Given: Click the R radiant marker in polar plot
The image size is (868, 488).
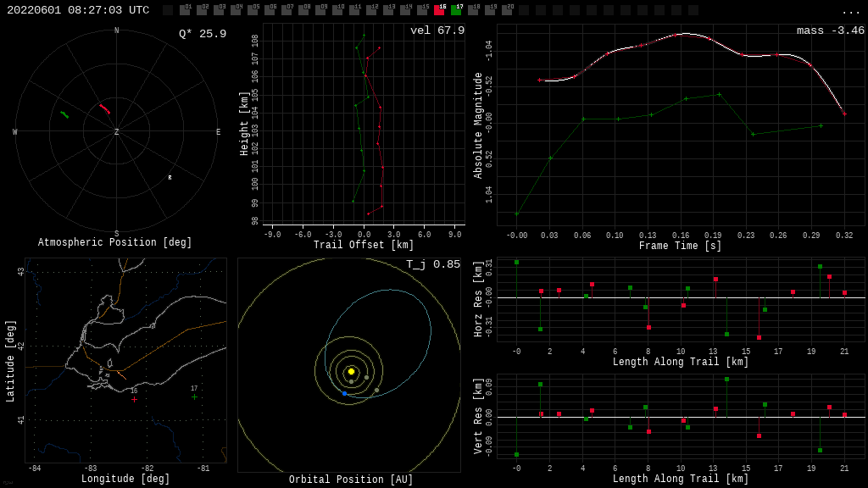Looking at the screenshot, I should coord(170,178).
